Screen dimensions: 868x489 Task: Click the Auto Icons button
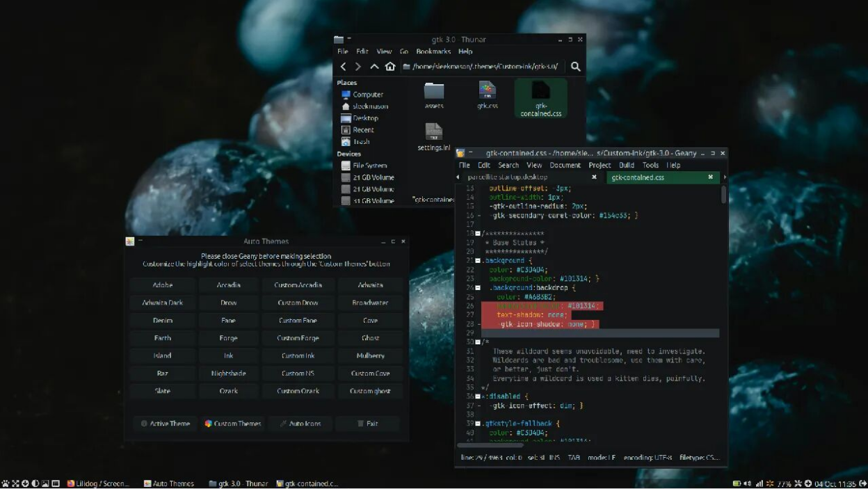pyautogui.click(x=300, y=424)
